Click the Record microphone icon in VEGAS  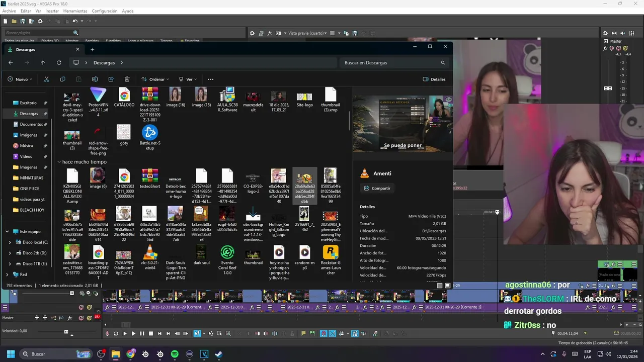pyautogui.click(x=107, y=333)
